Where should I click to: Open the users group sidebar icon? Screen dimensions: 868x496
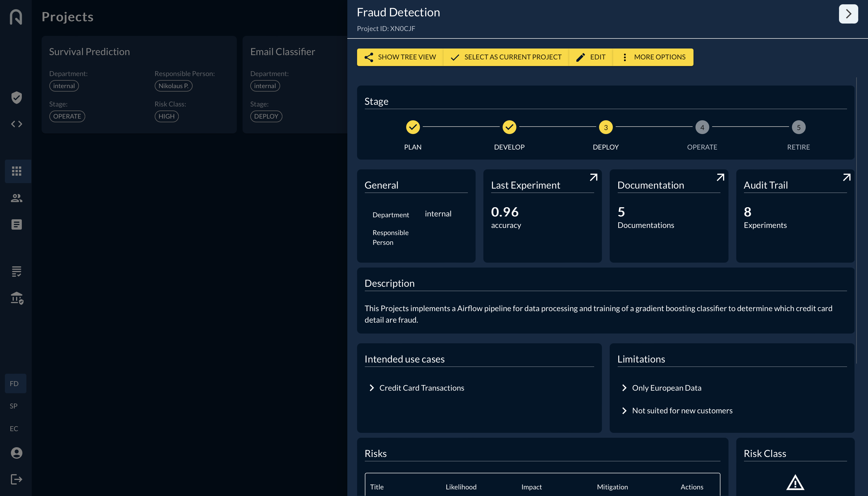[16, 198]
